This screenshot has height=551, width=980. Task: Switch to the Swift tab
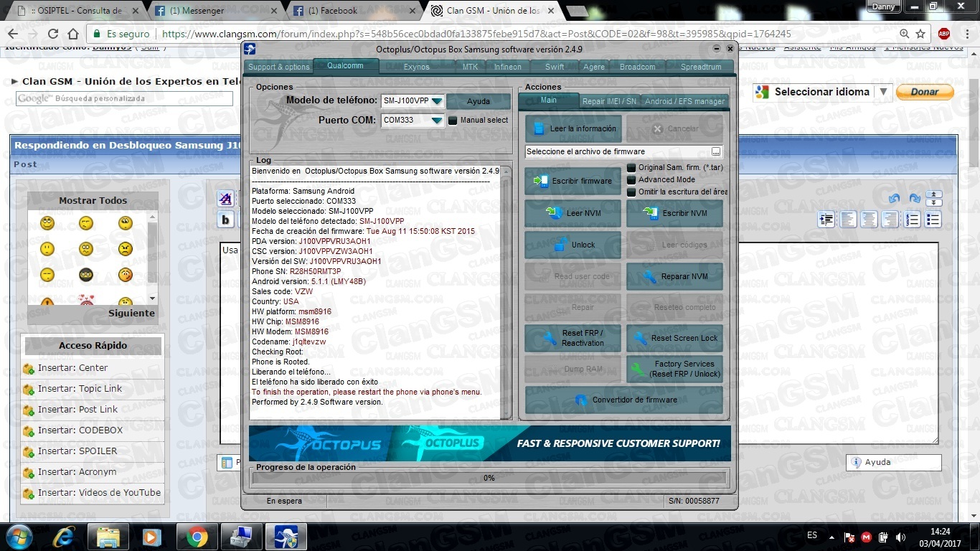coord(555,67)
